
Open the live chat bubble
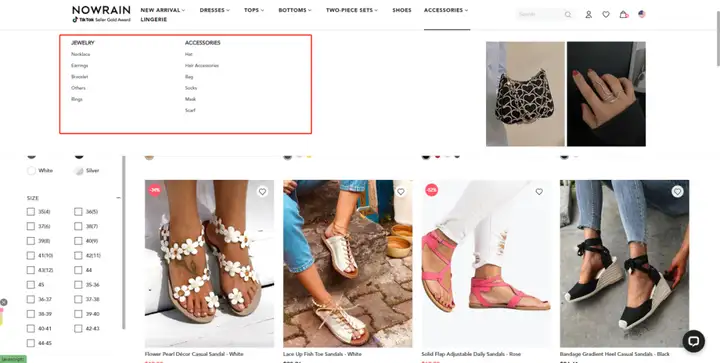(x=693, y=341)
